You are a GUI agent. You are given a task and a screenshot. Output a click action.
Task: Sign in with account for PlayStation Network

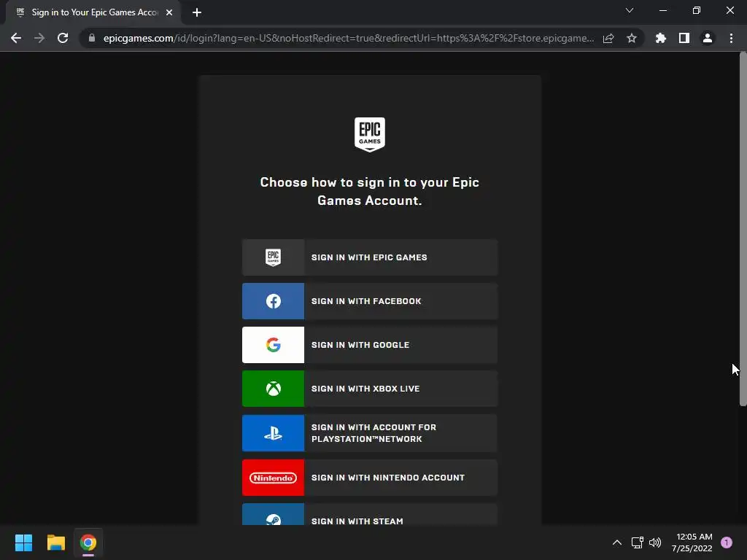pos(370,433)
